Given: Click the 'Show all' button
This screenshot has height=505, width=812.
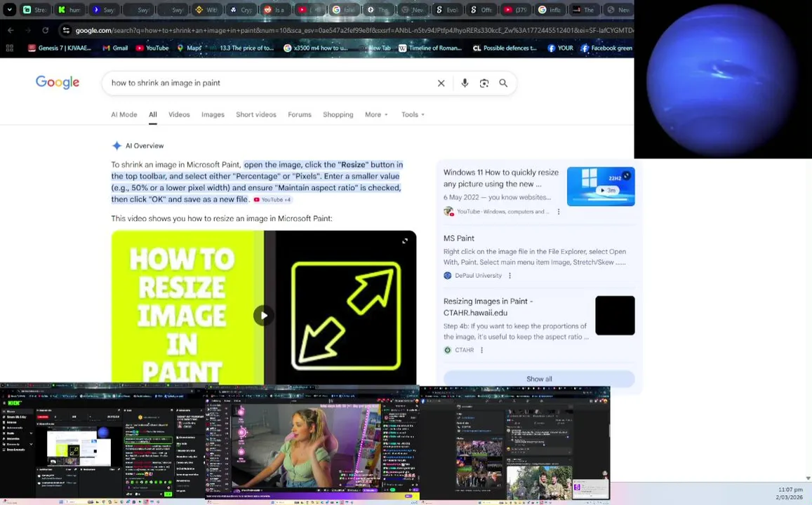Looking at the screenshot, I should click(539, 379).
